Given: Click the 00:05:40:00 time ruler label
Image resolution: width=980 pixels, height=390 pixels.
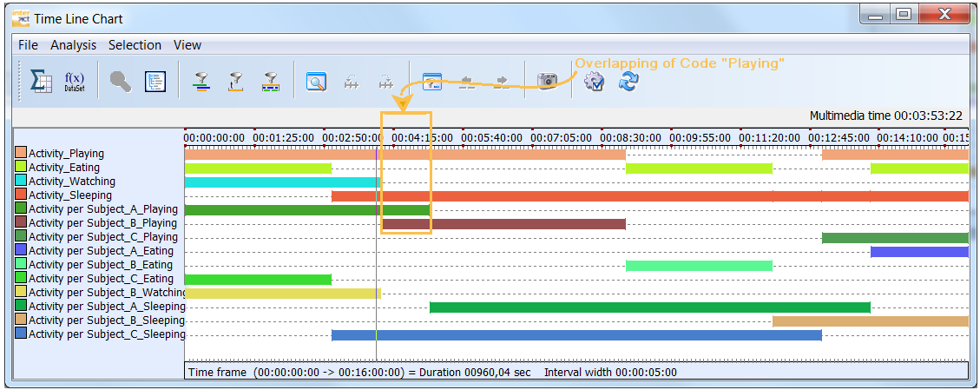Looking at the screenshot, I should 492,137.
